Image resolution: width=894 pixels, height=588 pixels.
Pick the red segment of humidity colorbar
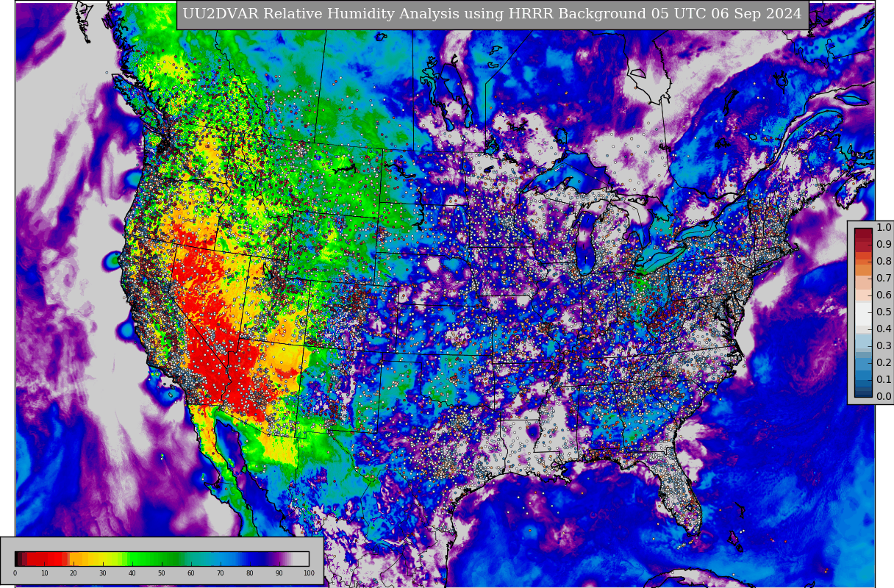coord(48,559)
